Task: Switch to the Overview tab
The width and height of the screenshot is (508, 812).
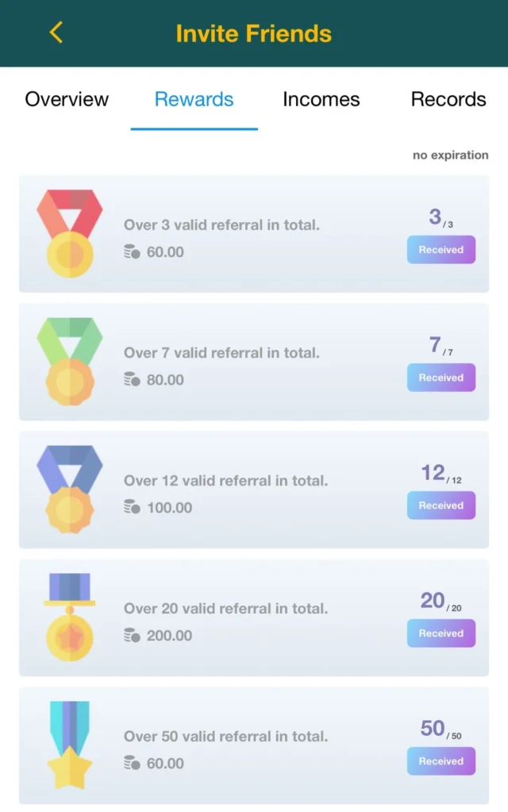Action: click(67, 99)
